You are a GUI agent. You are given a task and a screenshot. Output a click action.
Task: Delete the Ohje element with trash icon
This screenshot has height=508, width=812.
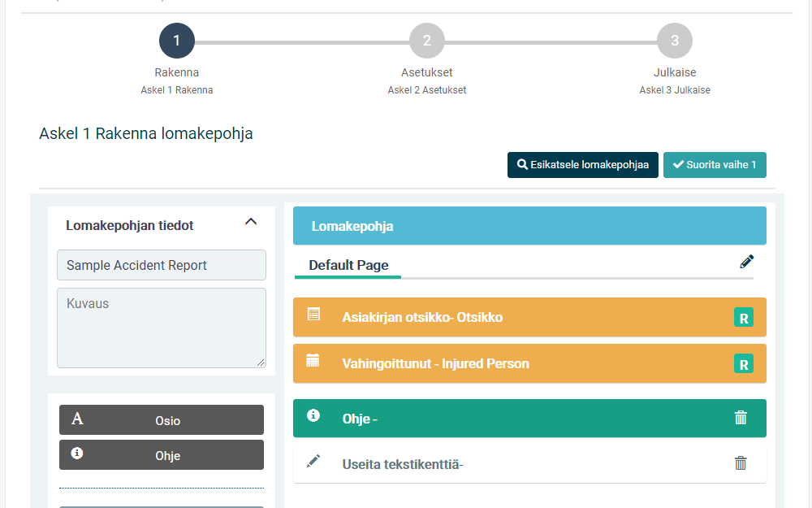coord(741,417)
